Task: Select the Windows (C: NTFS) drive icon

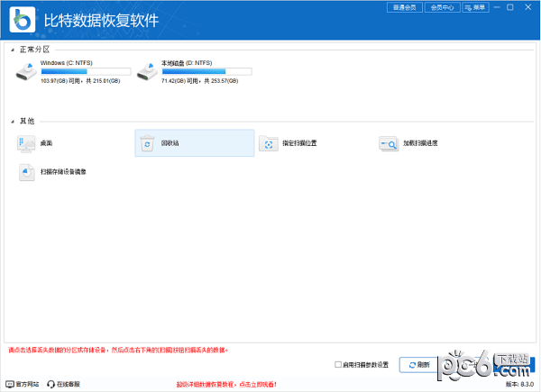Action: pyautogui.click(x=26, y=72)
